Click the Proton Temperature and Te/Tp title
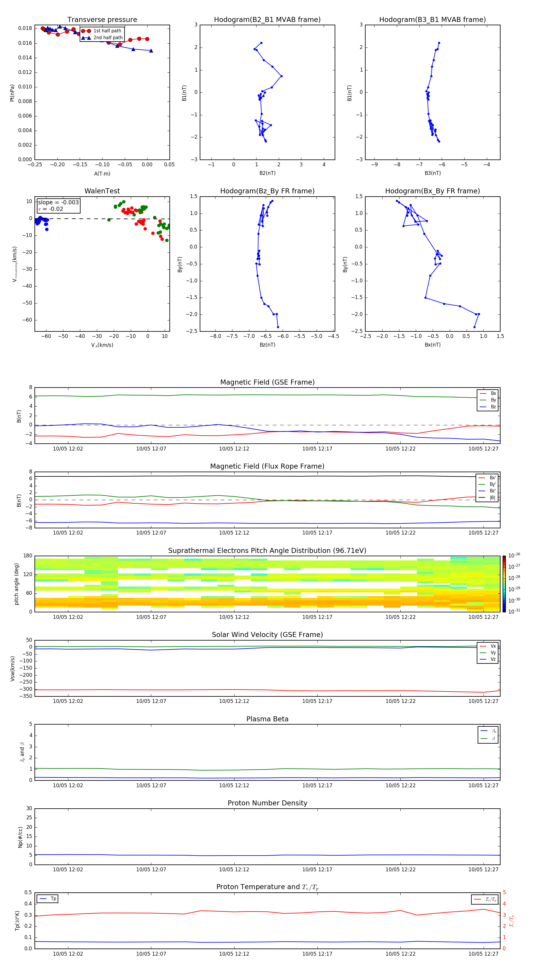 coord(267,887)
